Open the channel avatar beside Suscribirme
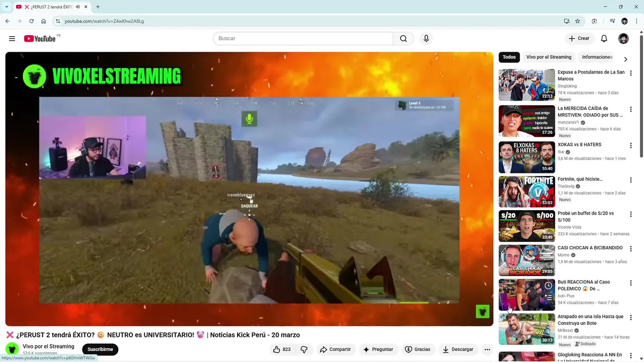Image resolution: width=644 pixels, height=362 pixels. [x=12, y=349]
